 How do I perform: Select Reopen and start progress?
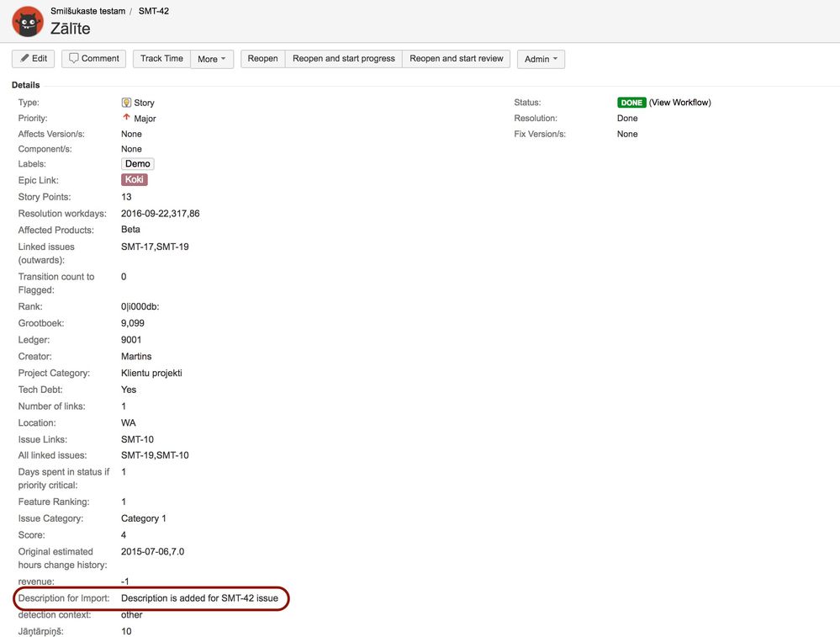tap(343, 58)
